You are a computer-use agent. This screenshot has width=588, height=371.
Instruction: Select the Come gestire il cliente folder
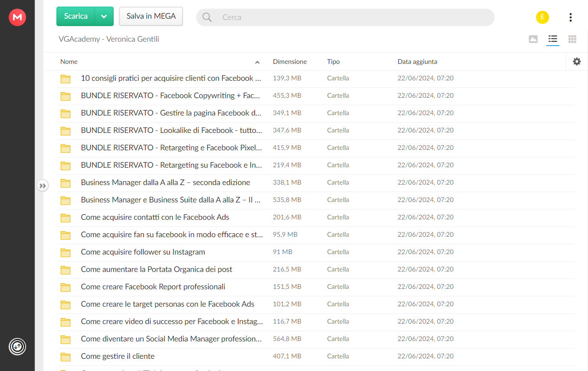316,356
